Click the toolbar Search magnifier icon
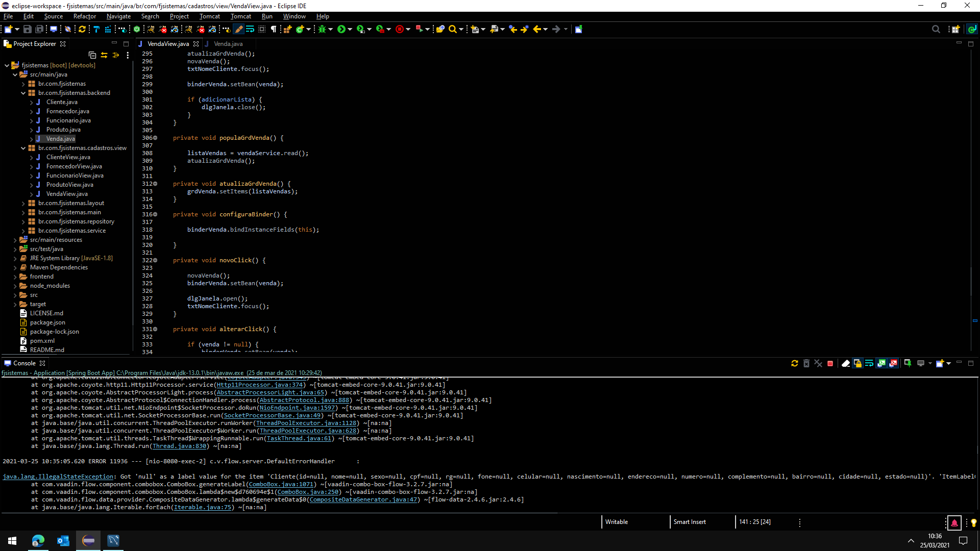The height and width of the screenshot is (551, 980). click(x=452, y=29)
